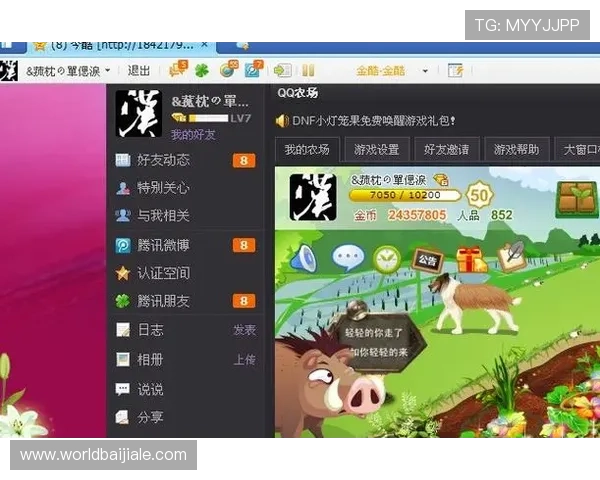
Task: Click the second browser tab icon
Action: point(243,47)
